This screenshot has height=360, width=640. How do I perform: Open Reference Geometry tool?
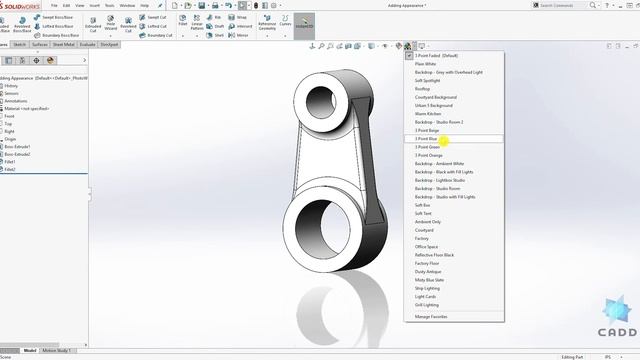pyautogui.click(x=267, y=22)
